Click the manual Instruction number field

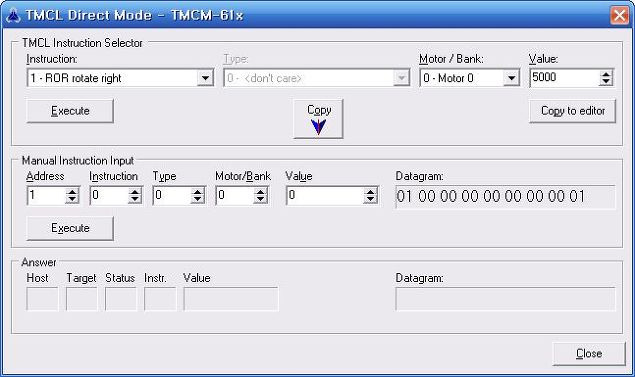(109, 196)
